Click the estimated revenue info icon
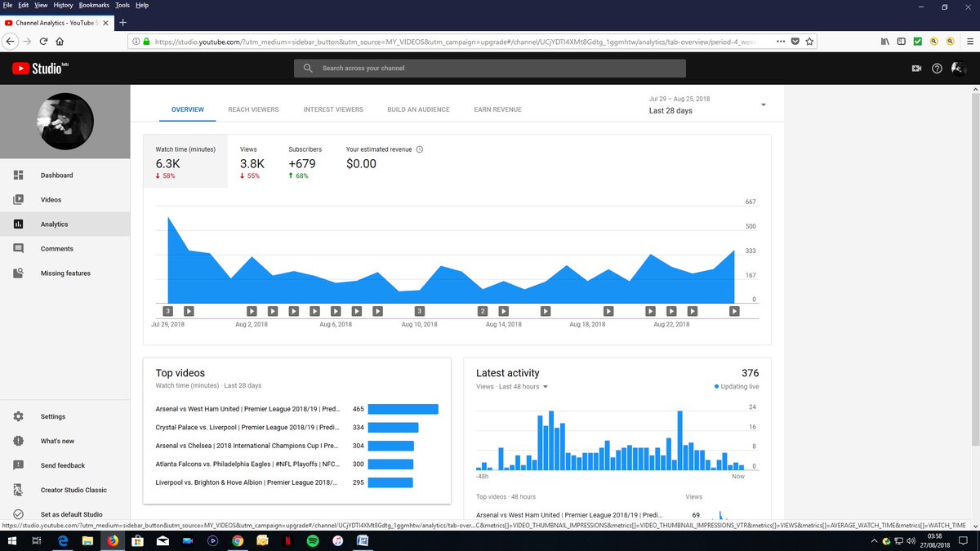Screen dimensions: 980x551 [420, 149]
